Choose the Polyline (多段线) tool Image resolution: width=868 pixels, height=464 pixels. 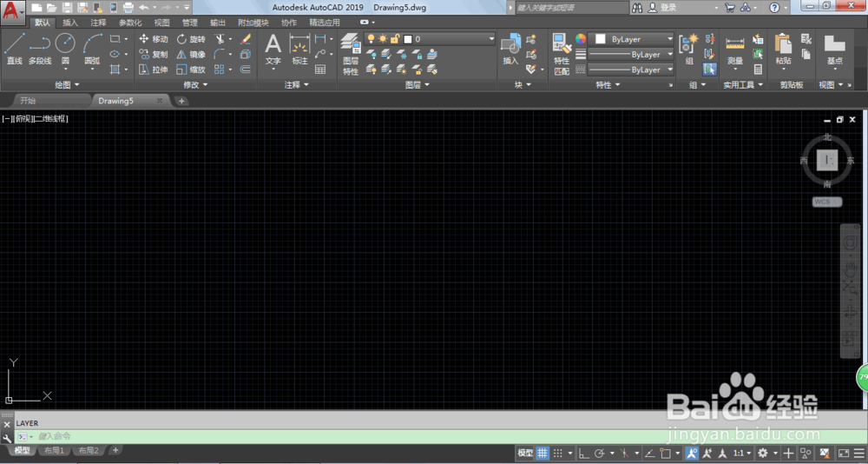pos(40,49)
